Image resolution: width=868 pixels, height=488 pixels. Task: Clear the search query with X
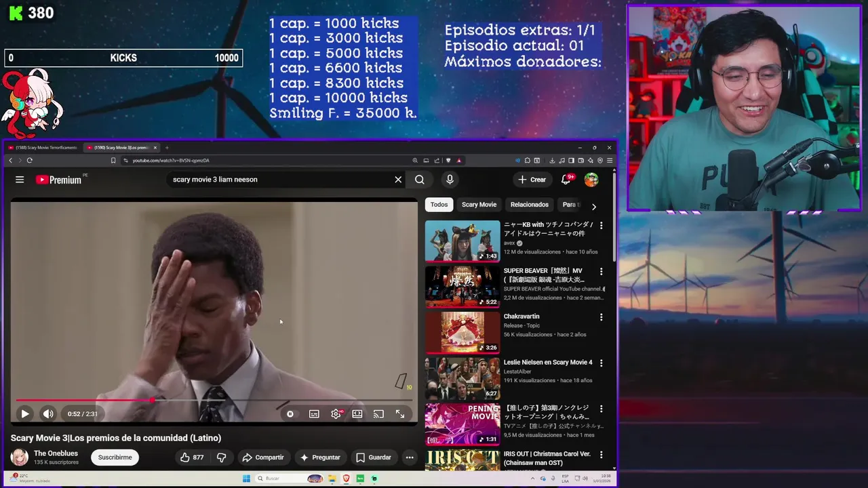coord(398,180)
